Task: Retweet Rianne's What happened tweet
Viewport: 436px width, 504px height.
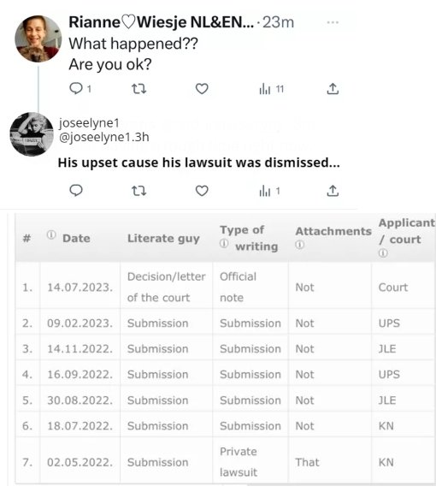Action: coord(139,88)
